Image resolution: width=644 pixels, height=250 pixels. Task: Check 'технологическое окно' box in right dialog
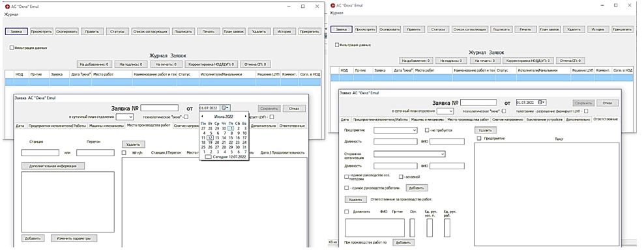(504, 111)
